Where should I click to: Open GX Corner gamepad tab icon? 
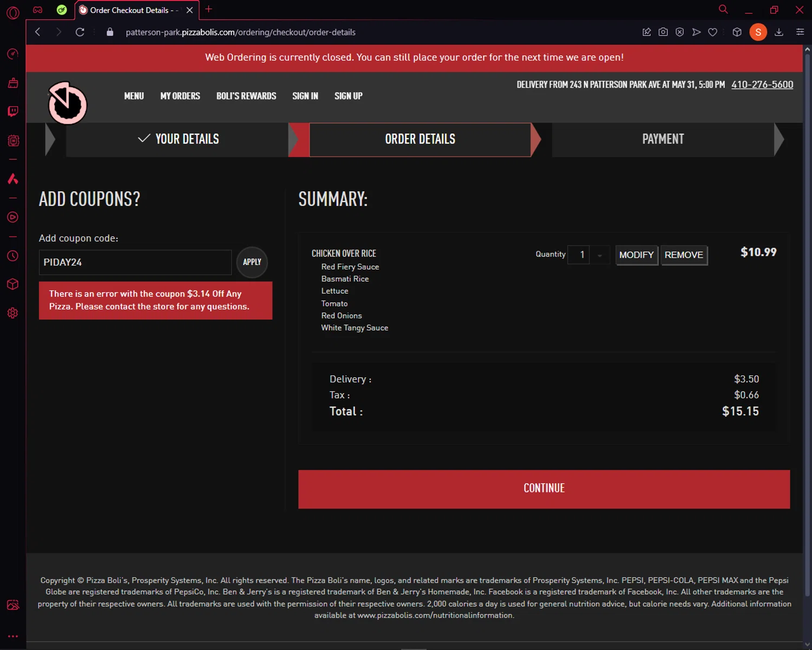pyautogui.click(x=38, y=10)
